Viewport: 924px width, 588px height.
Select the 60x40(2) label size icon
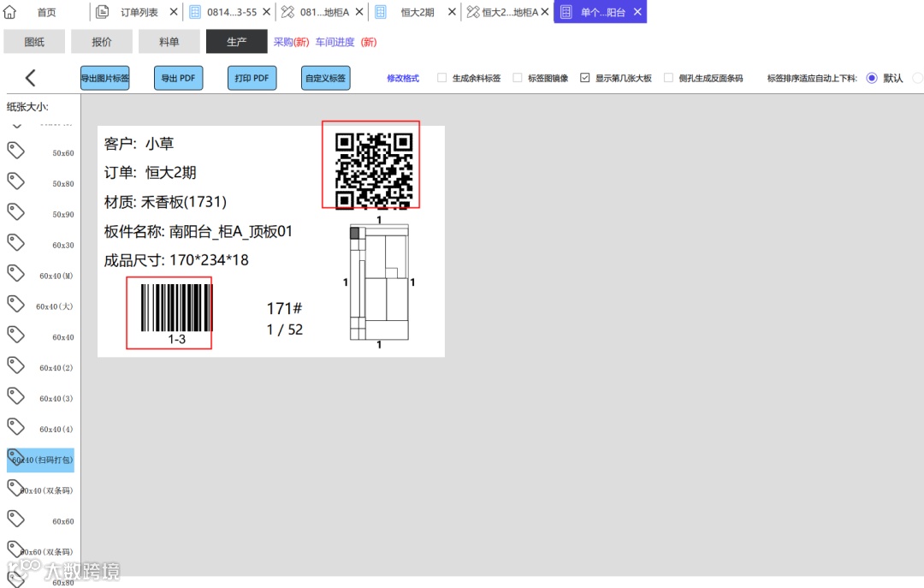click(16, 365)
